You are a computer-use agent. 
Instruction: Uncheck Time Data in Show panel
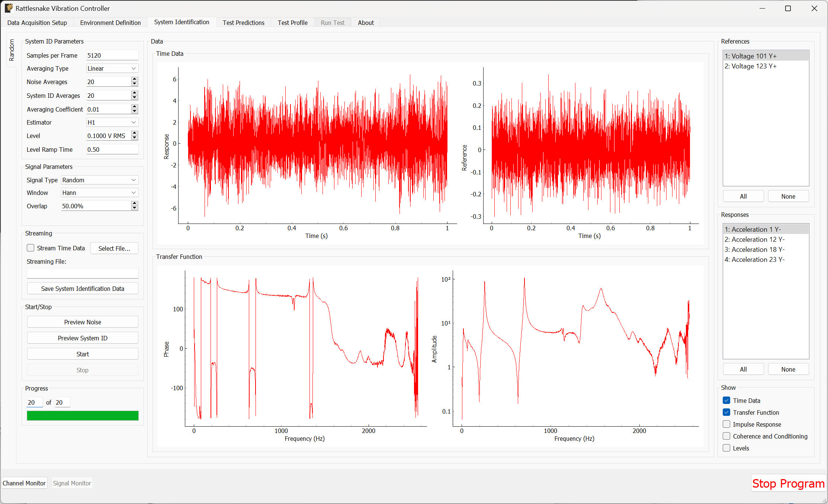[726, 400]
